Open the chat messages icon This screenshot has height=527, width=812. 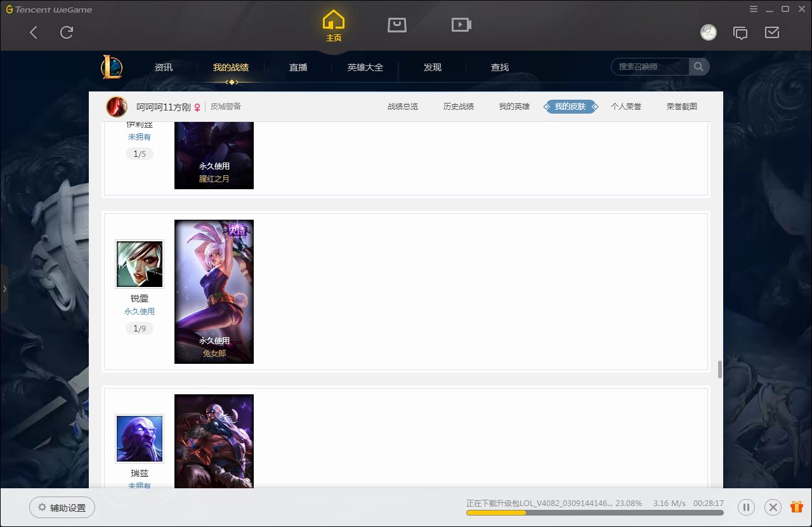click(740, 32)
